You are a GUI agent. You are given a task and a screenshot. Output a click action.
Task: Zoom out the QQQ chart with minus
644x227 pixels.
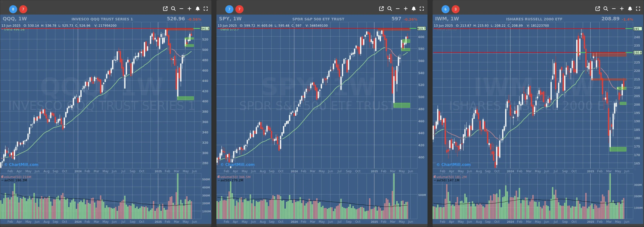pos(182,9)
